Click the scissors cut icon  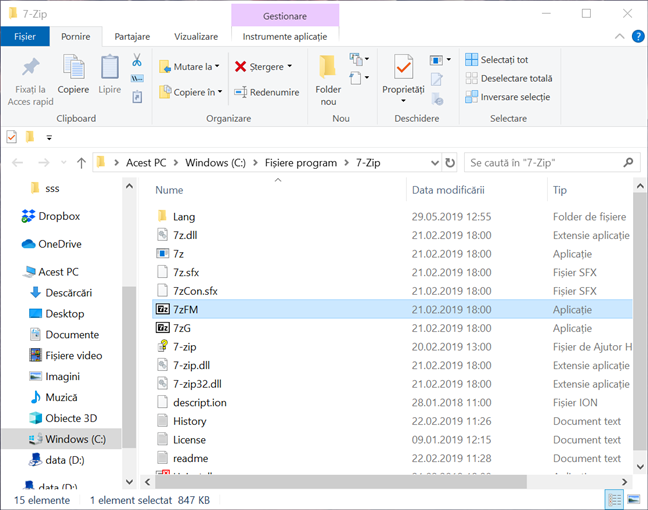pos(137,60)
